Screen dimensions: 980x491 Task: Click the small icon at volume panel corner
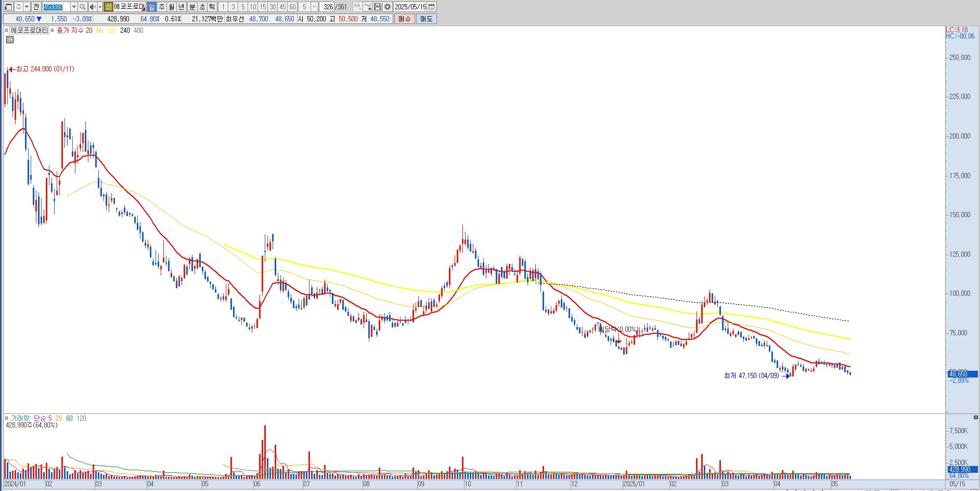(x=975, y=418)
